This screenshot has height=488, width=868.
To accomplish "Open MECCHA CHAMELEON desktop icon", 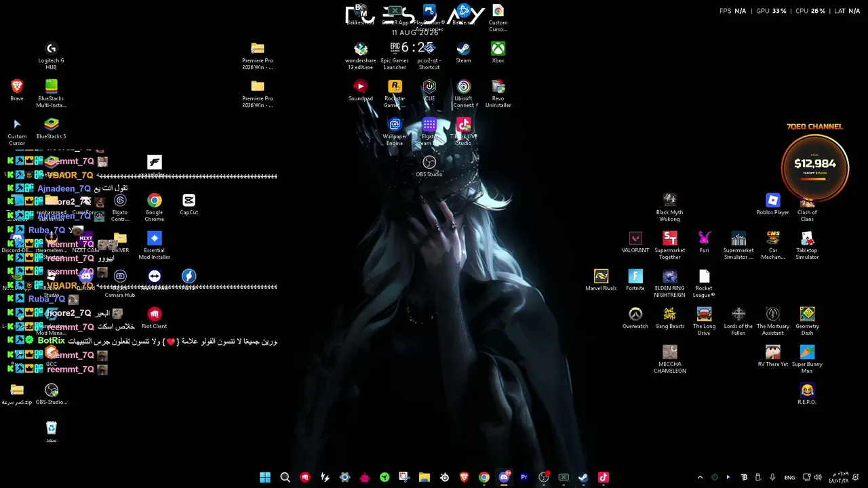I will (x=669, y=359).
